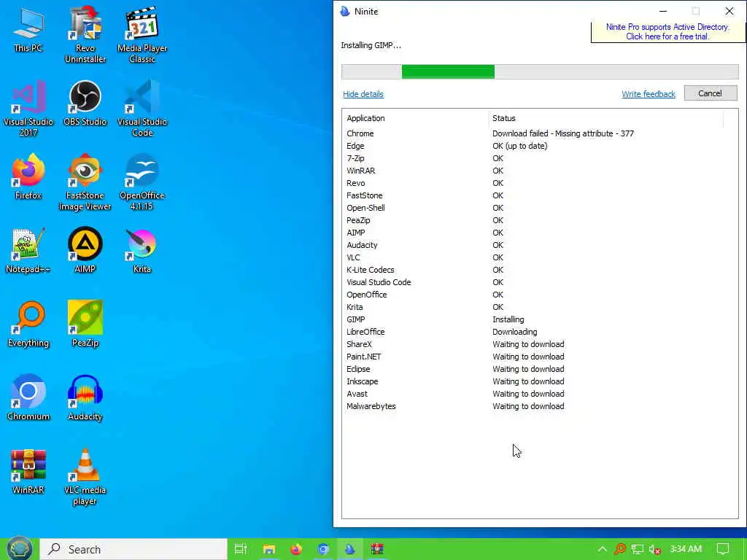Select the 7-Zip row

coord(540,158)
